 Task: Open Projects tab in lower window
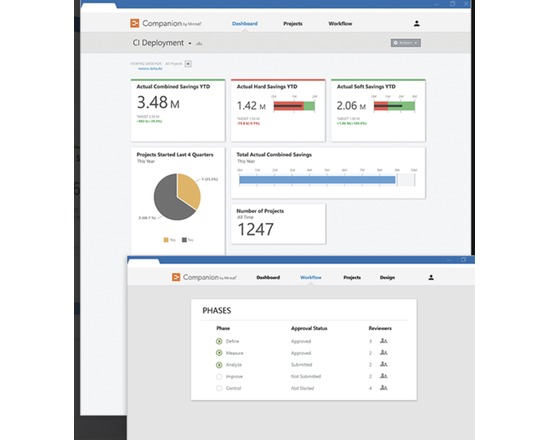(x=352, y=277)
